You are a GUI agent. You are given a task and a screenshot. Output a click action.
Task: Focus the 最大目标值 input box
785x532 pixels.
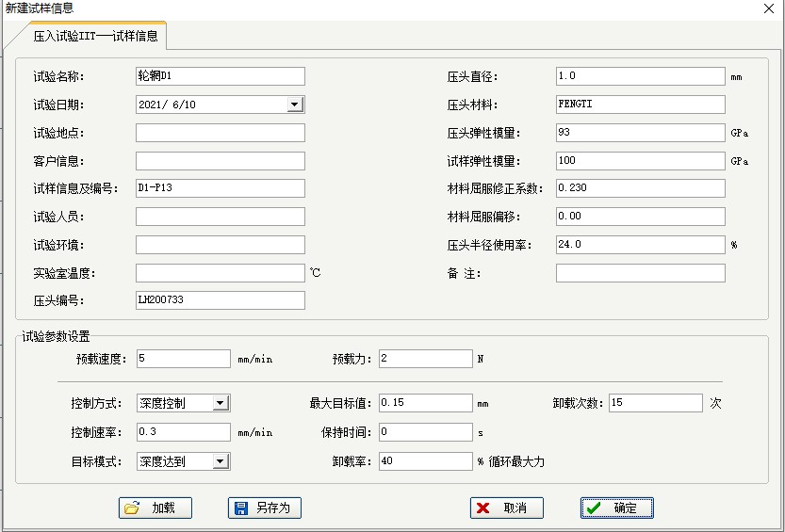pos(425,403)
